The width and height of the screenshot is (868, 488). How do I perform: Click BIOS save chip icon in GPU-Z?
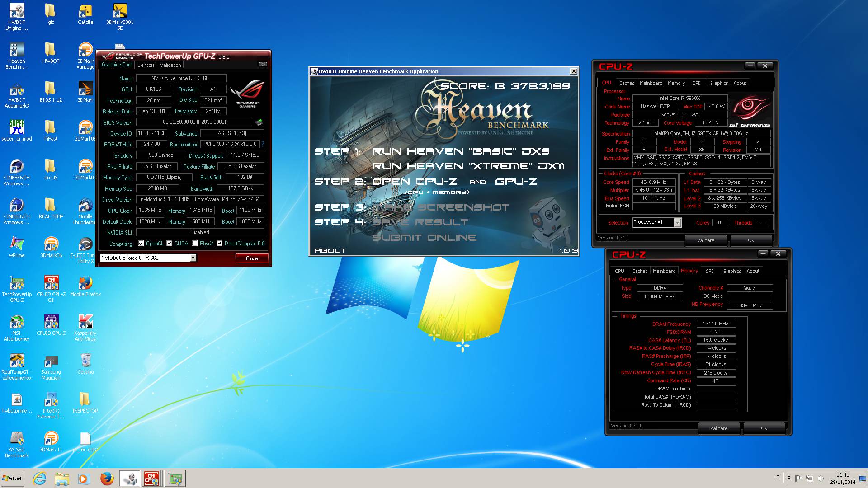coord(259,122)
